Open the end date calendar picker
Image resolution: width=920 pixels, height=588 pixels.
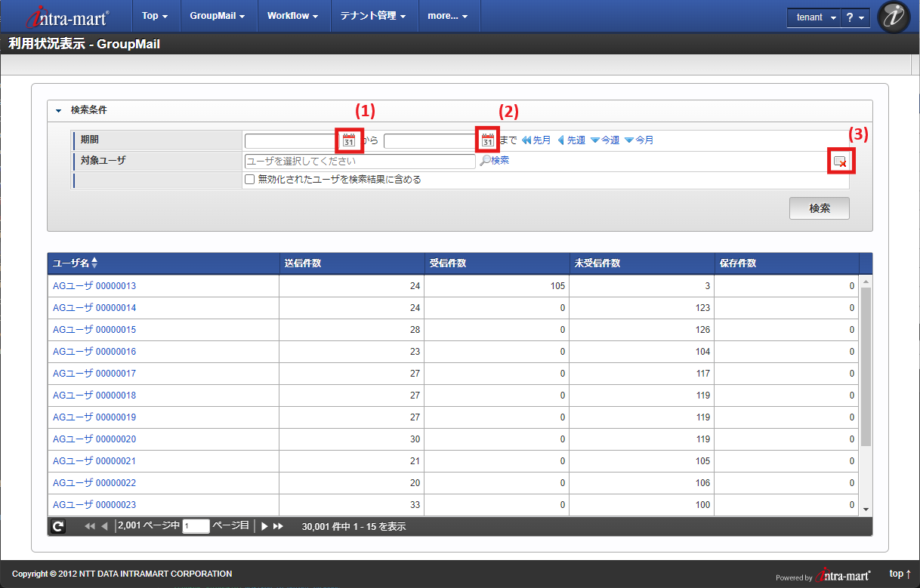(x=488, y=140)
